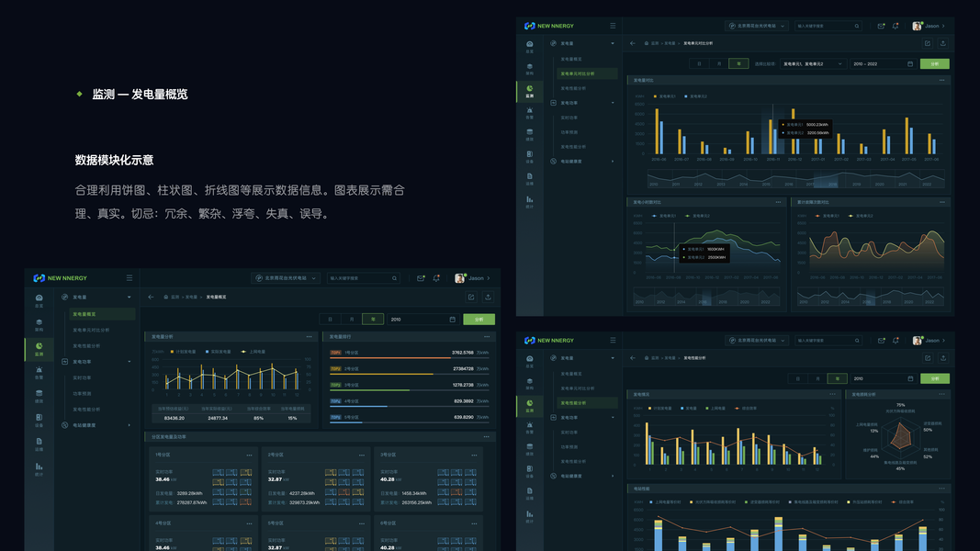Click 监测 breadcrumb link in overview dashboard
Viewport: 980px width, 551px height.
(x=175, y=298)
